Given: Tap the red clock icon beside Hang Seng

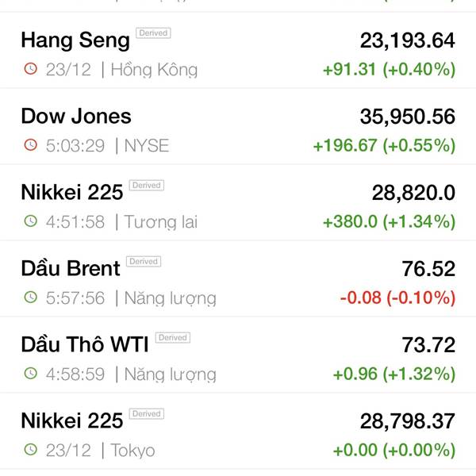Looking at the screenshot, I should click(31, 68).
